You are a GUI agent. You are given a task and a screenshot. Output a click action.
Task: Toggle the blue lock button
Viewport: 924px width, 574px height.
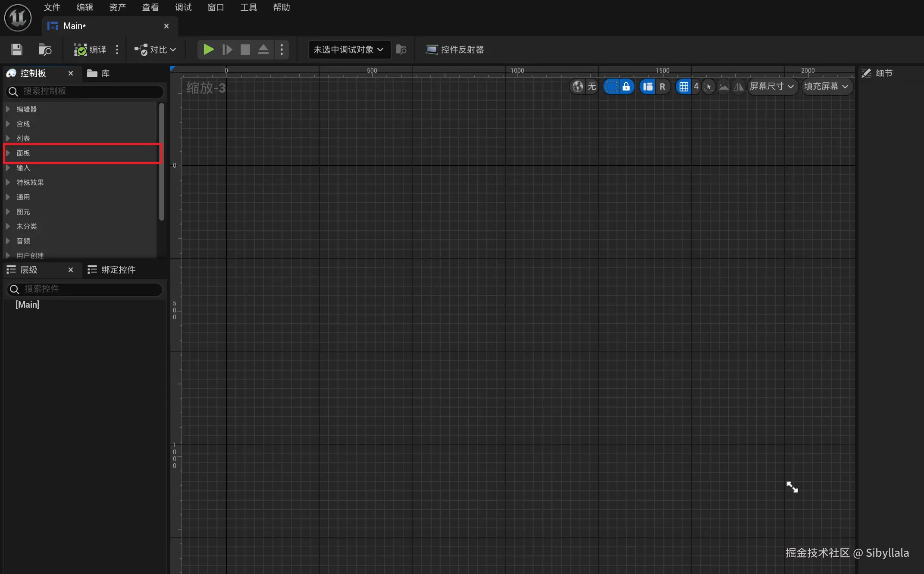pos(626,87)
